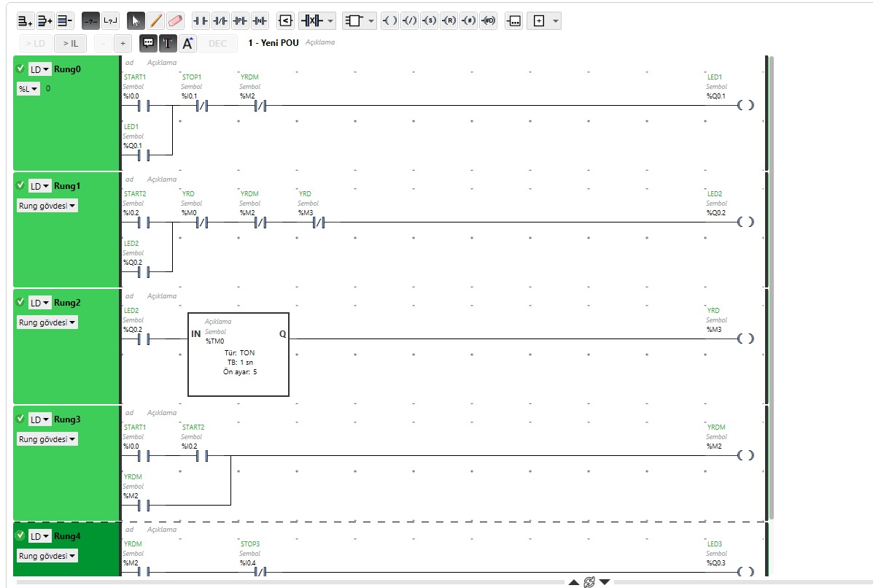Screen dimensions: 873x588
Task: Click the add rung icon
Action: point(25,21)
